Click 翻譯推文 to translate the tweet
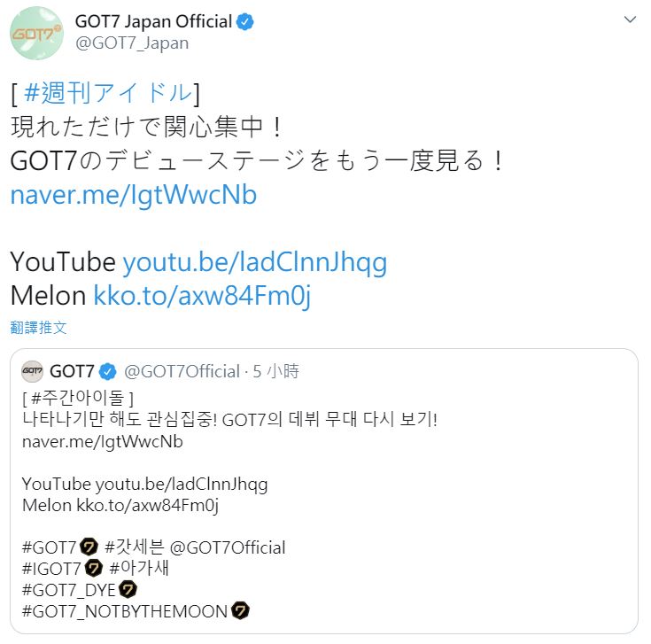 [x=38, y=328]
